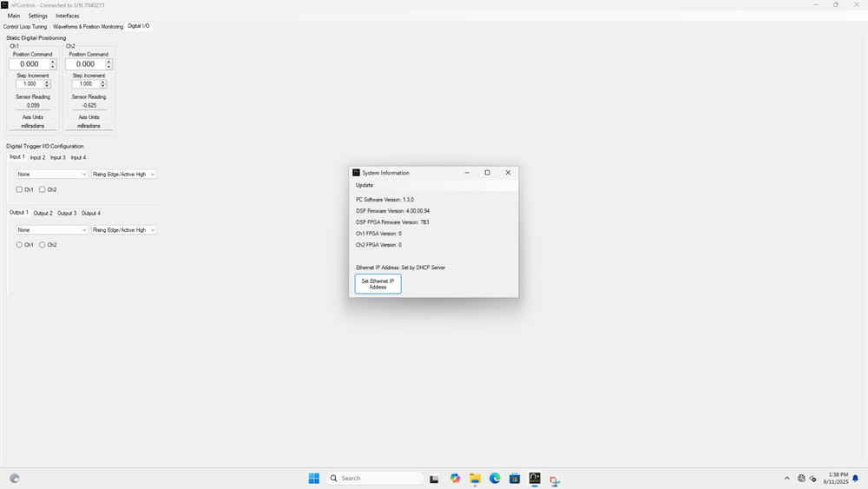This screenshot has width=868, height=489.
Task: Show hidden system tray icons chevron
Action: (x=787, y=479)
